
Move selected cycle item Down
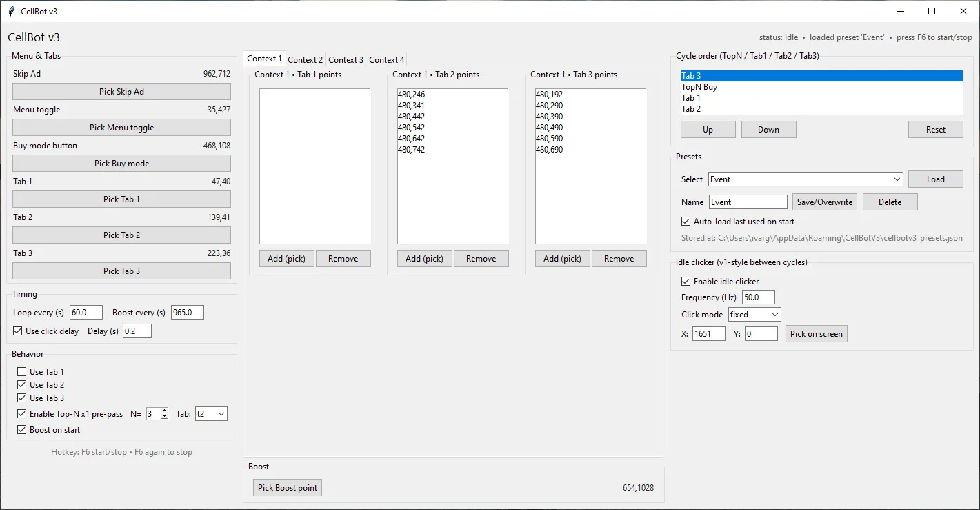click(768, 129)
